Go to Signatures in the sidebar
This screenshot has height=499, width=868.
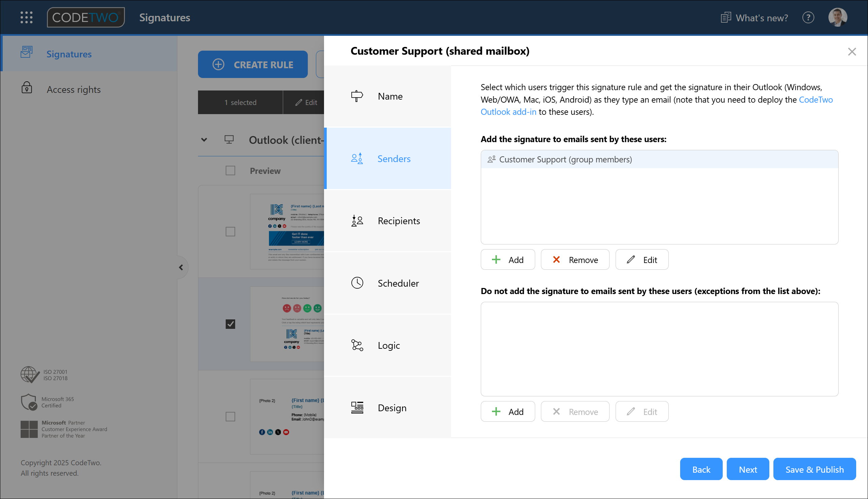(x=89, y=54)
